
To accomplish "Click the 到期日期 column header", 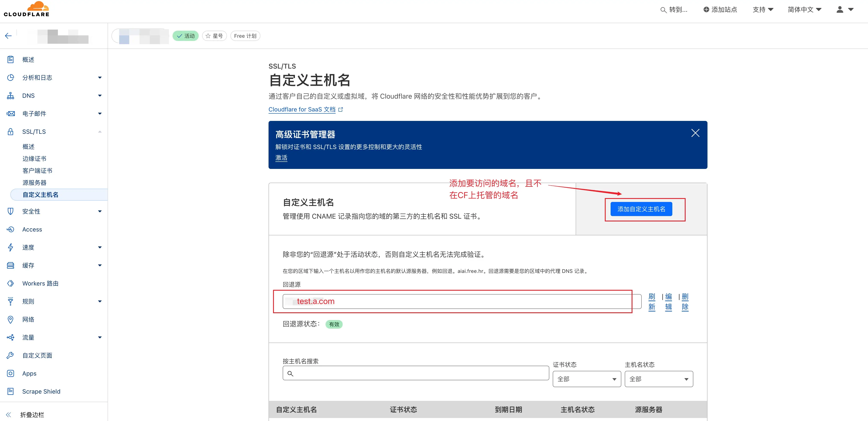I will click(x=508, y=410).
